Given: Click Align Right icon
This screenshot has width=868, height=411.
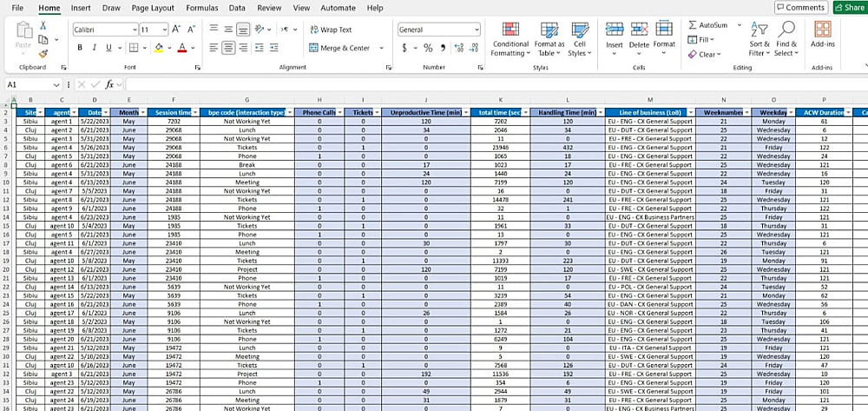Looking at the screenshot, I should click(x=242, y=48).
